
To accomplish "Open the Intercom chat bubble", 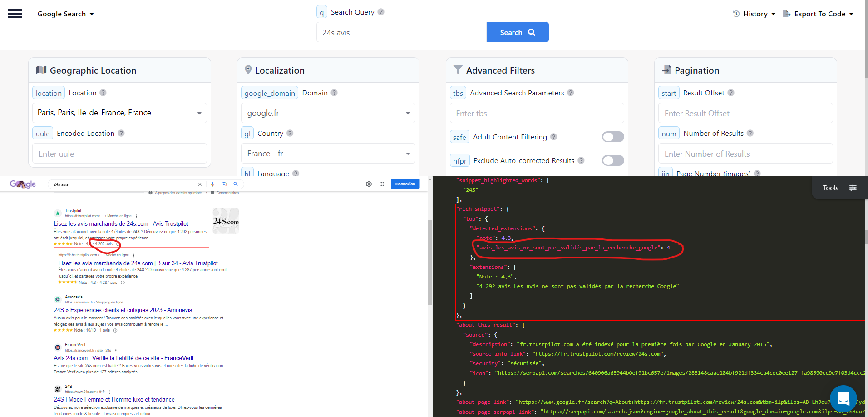I will [x=843, y=398].
